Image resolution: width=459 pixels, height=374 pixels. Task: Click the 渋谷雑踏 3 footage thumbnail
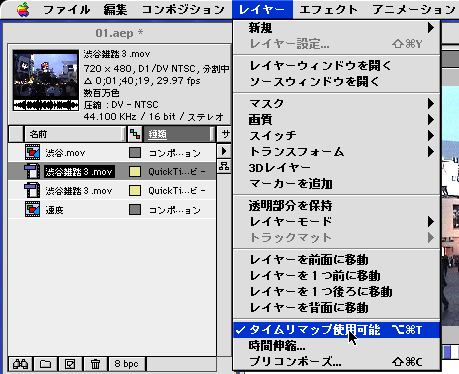point(46,80)
